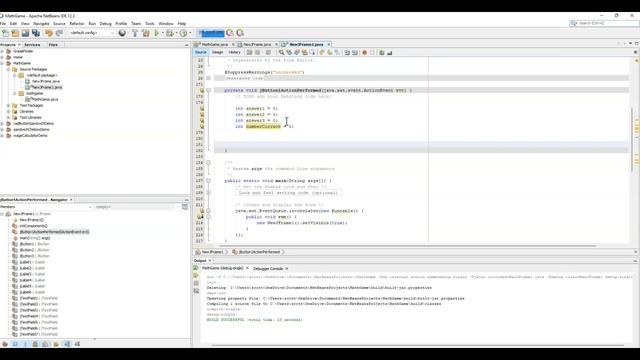Toggle the Show Non-Public Members navigator filter

[35, 344]
